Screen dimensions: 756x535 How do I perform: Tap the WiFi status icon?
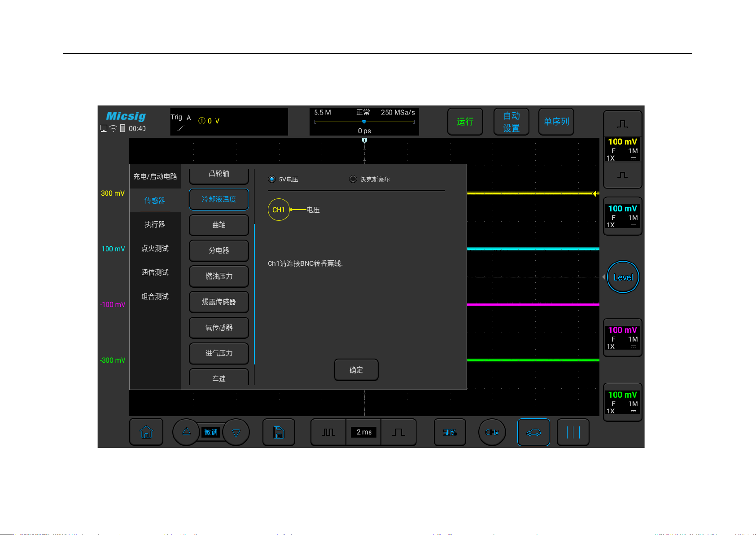(113, 128)
